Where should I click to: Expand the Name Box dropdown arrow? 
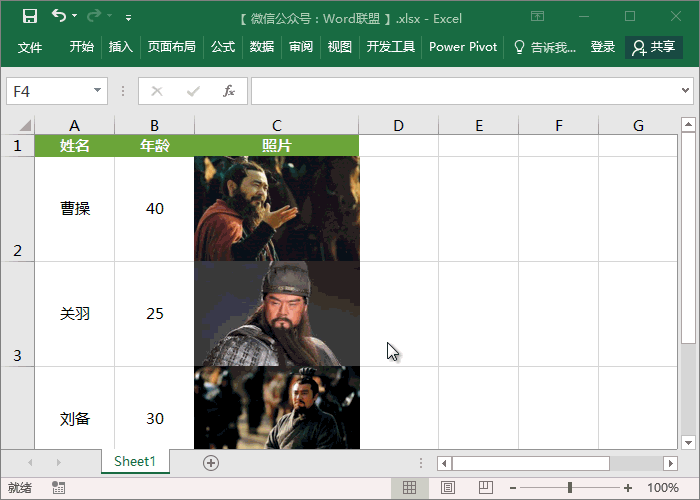(97, 91)
